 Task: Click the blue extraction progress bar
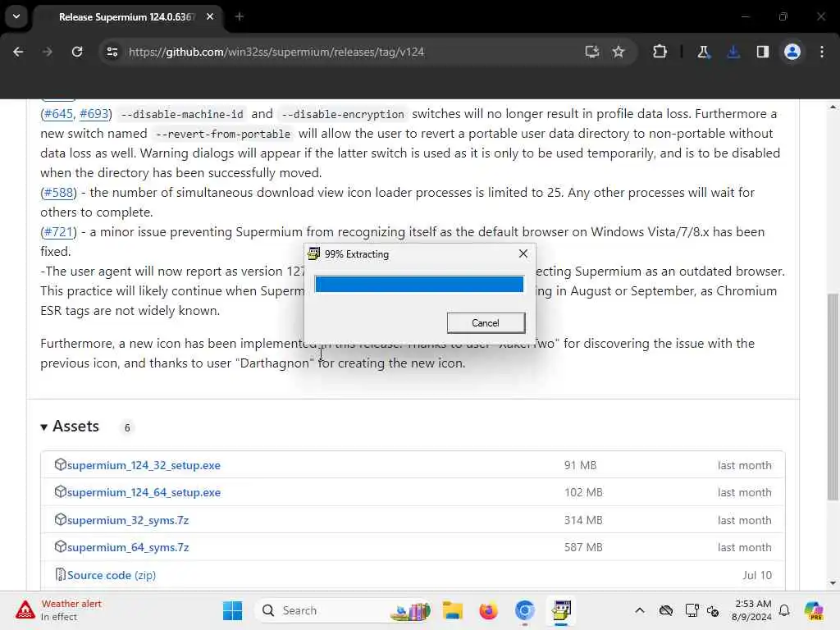(419, 284)
